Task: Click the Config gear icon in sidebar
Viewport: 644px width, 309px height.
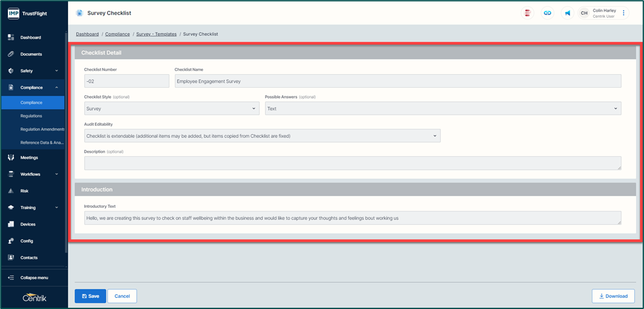Action: point(11,241)
